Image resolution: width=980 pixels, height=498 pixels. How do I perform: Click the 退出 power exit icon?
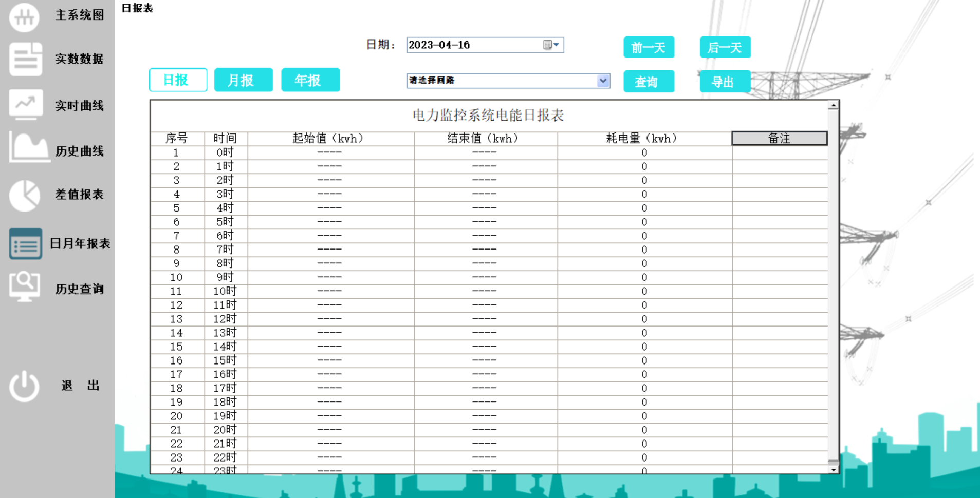(x=24, y=386)
